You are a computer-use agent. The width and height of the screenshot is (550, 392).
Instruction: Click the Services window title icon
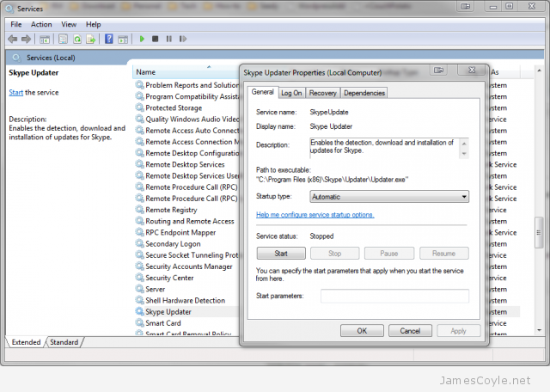tap(9, 9)
